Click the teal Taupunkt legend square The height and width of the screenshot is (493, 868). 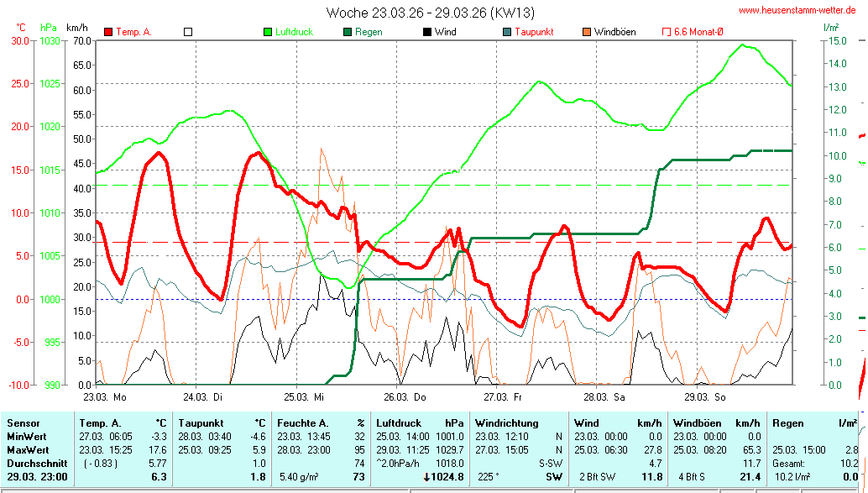click(507, 32)
